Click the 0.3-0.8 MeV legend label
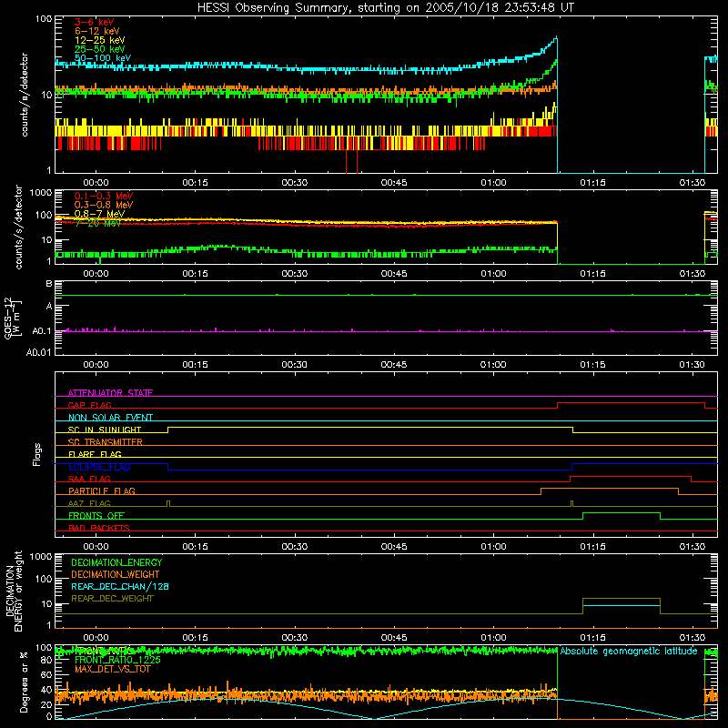728x728 pixels. (x=104, y=205)
